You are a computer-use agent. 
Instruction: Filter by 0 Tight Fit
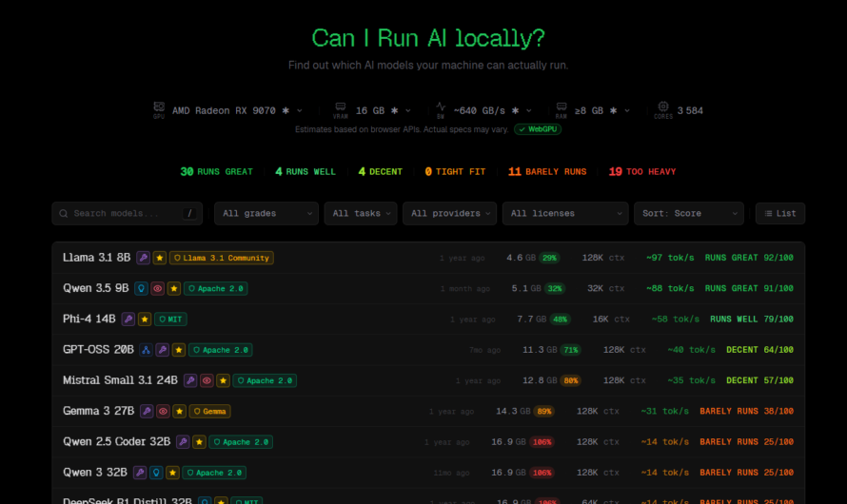[x=455, y=171]
